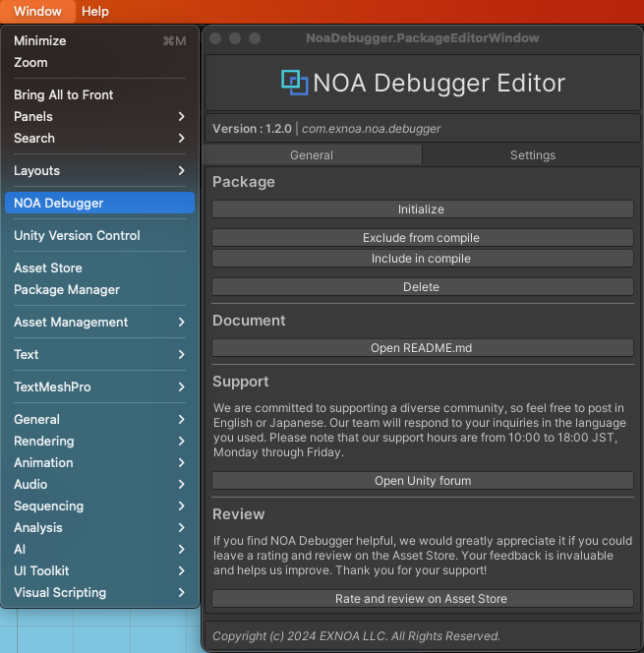This screenshot has height=653, width=644.
Task: Open README.md document button
Action: click(423, 348)
